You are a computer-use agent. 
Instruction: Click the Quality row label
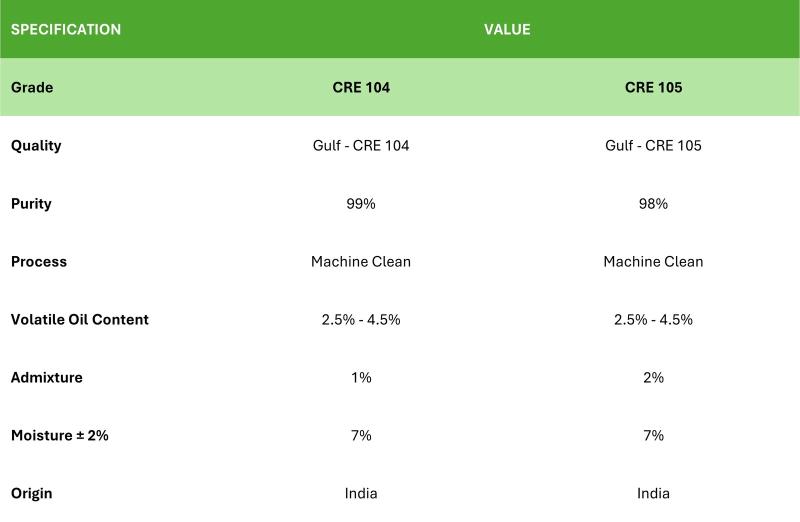click(x=36, y=146)
